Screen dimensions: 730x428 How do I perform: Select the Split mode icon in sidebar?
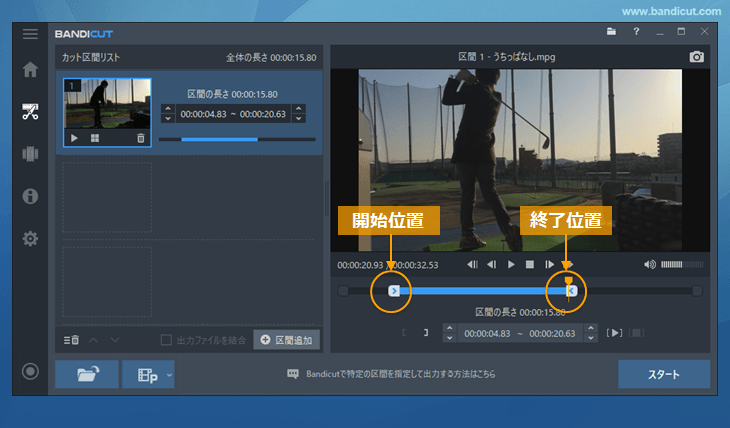click(30, 154)
